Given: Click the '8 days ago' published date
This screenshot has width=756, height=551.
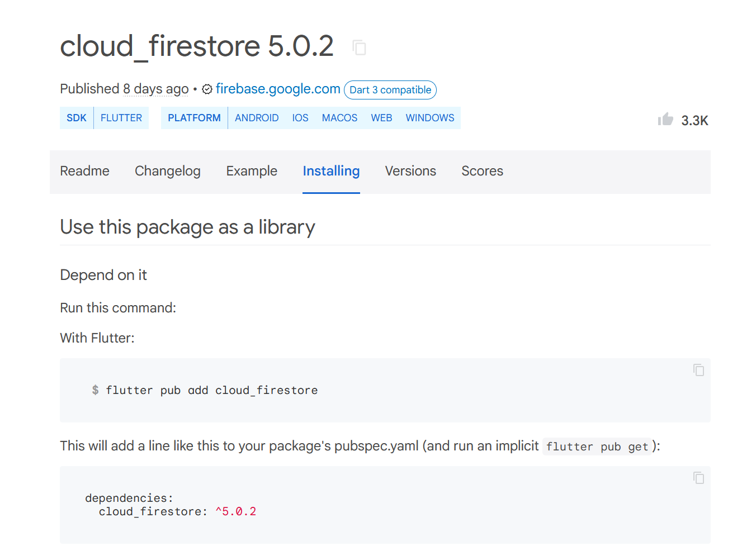Looking at the screenshot, I should [155, 89].
